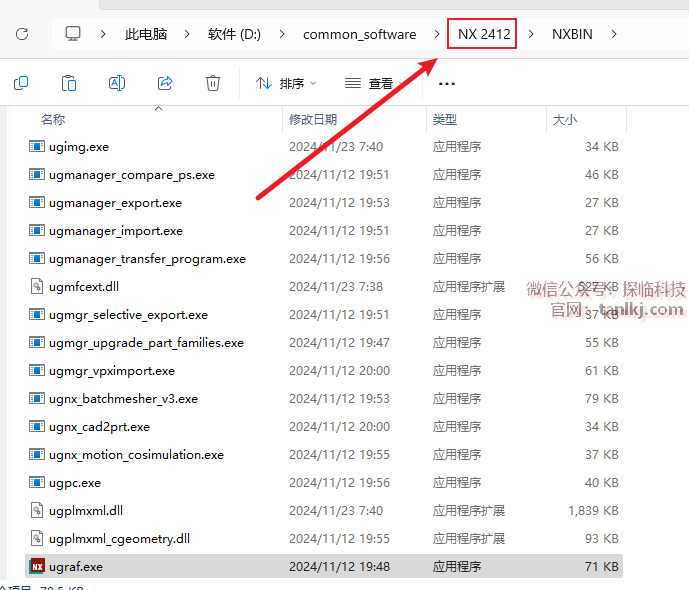Viewport: 689px width, 590px height.
Task: Click the Copy icon in toolbar
Action: 21,83
